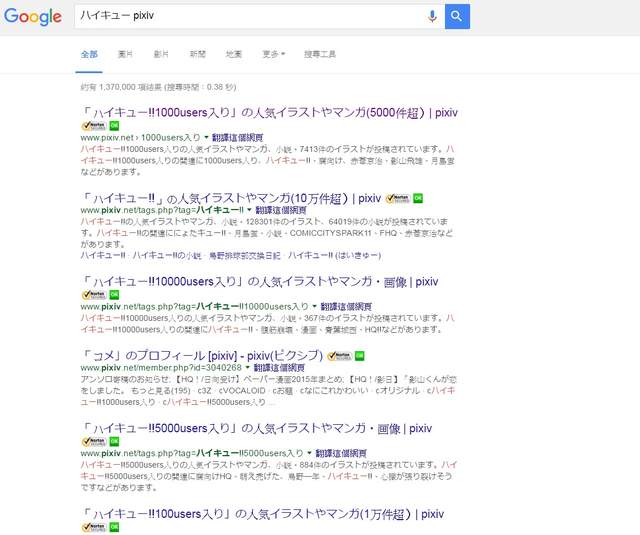Select the 全部 tab
This screenshot has height=535, width=640.
(89, 54)
